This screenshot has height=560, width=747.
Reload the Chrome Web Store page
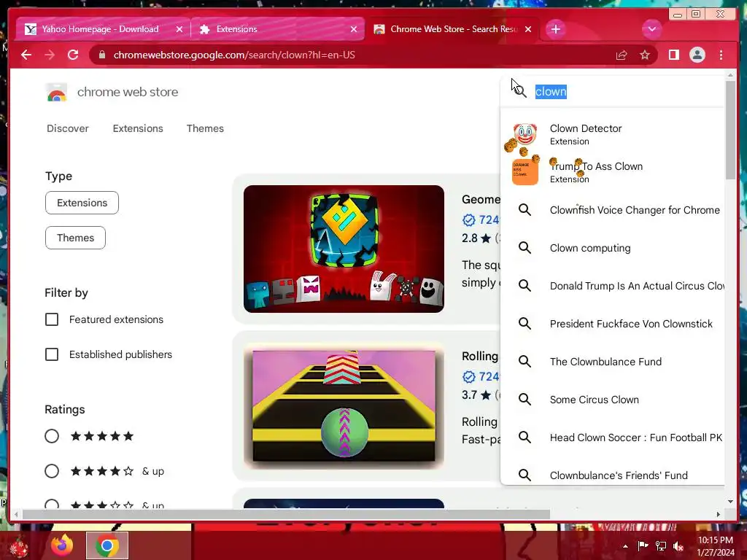[x=73, y=55]
